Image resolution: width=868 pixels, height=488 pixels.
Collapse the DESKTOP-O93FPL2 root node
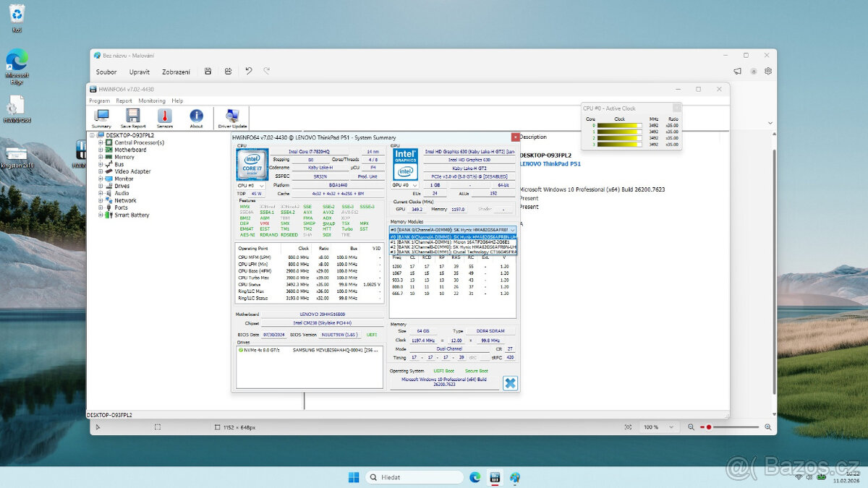92,135
